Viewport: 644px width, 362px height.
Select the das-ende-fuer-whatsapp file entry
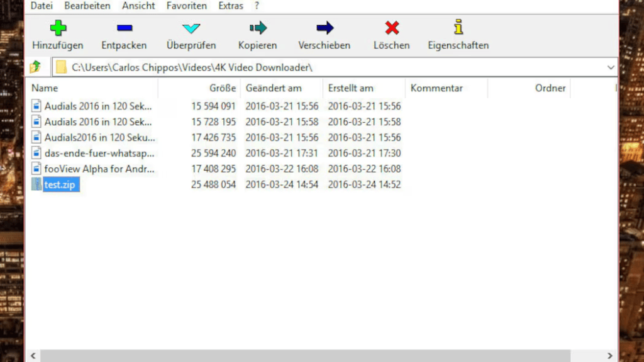(99, 153)
